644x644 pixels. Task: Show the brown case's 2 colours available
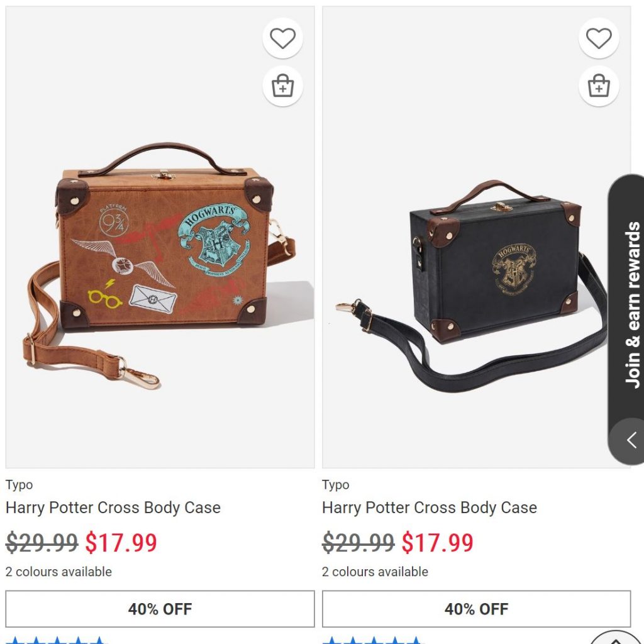(x=58, y=572)
